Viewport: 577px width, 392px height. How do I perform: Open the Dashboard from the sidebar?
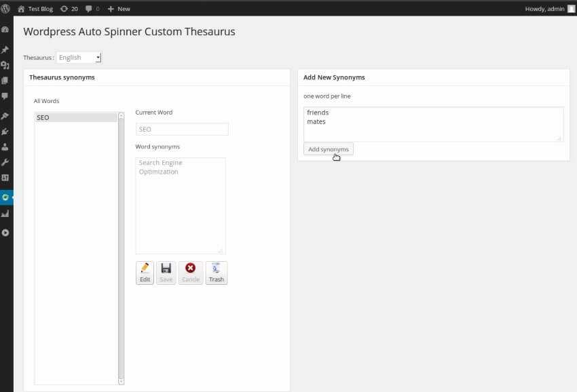point(5,30)
